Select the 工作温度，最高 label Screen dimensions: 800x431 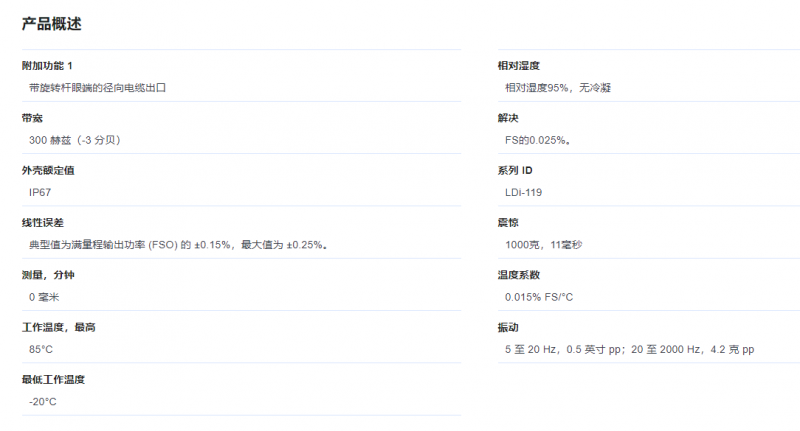[58, 327]
